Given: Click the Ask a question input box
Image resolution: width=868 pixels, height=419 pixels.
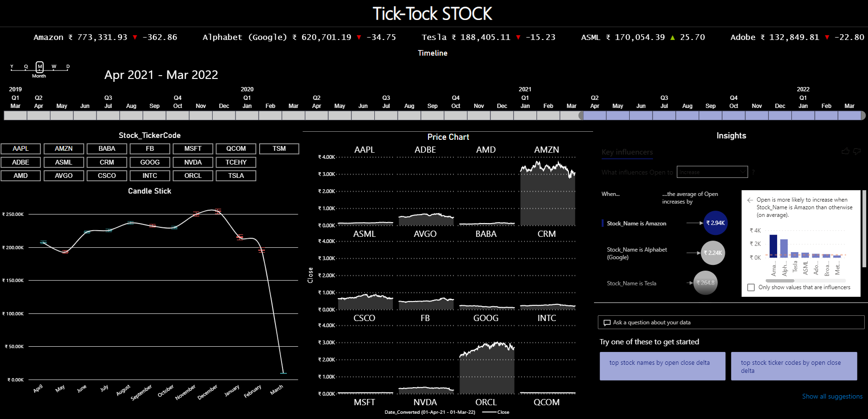Looking at the screenshot, I should (x=731, y=322).
